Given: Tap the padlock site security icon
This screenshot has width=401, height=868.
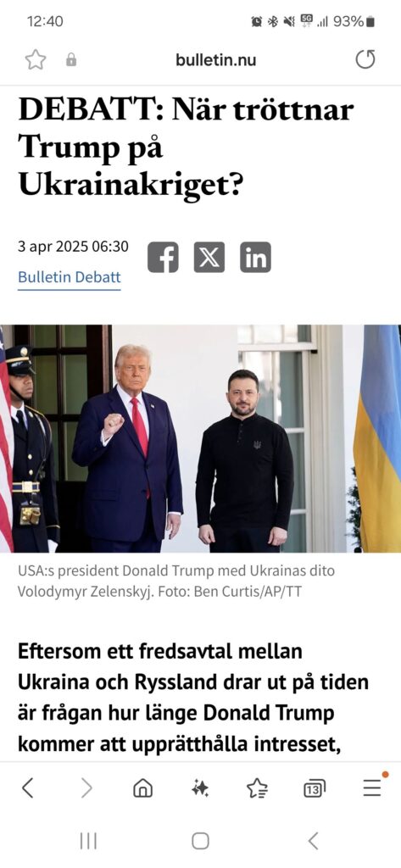Looking at the screenshot, I should (x=71, y=60).
